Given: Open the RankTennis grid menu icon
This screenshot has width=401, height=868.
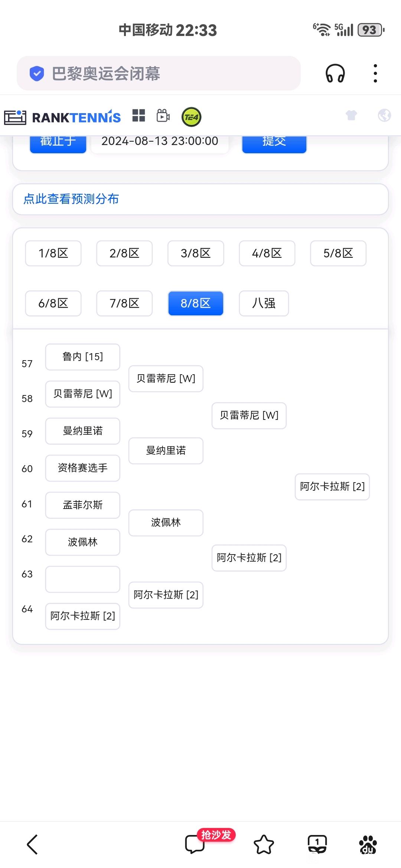Looking at the screenshot, I should tap(139, 115).
